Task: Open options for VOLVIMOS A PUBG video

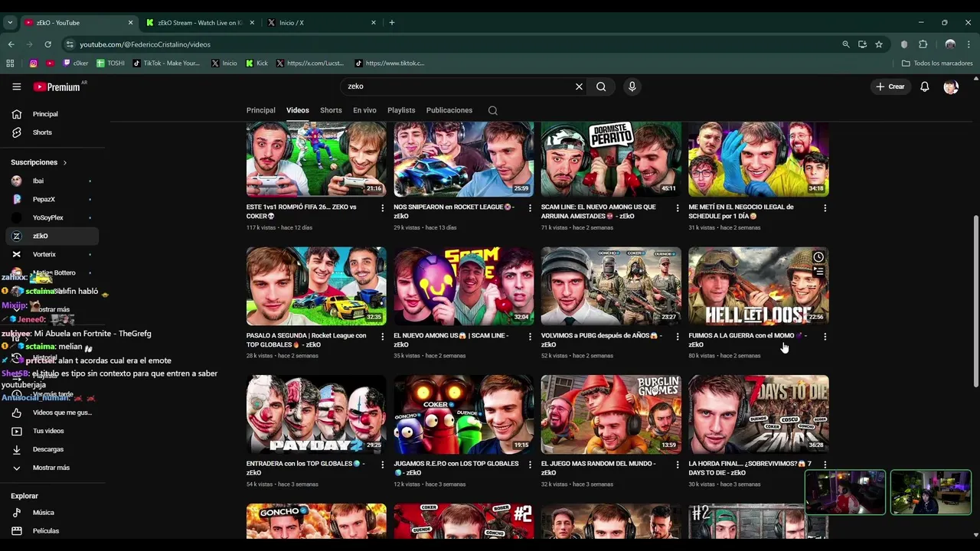Action: tap(677, 337)
